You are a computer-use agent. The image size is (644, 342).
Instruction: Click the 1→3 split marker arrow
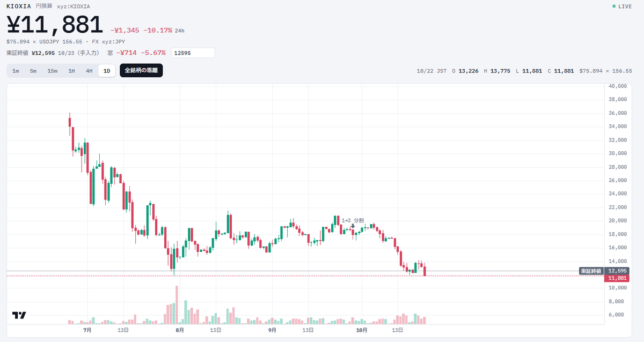(x=353, y=226)
